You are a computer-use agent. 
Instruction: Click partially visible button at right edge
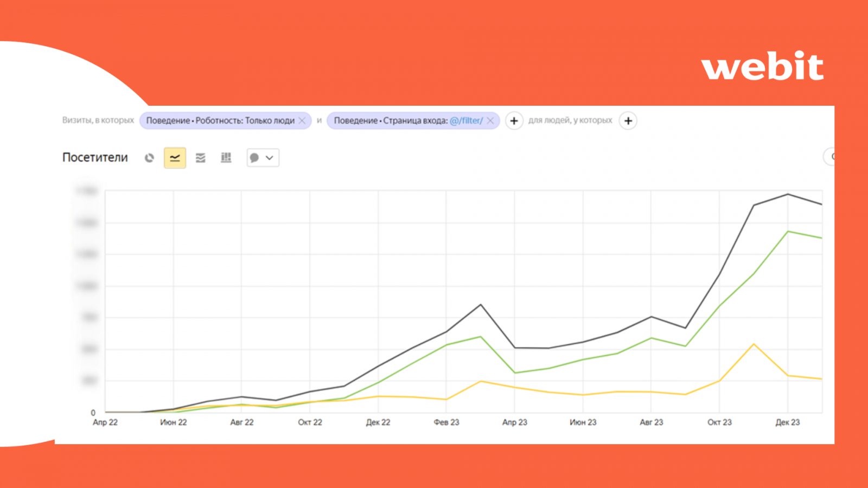click(x=829, y=157)
